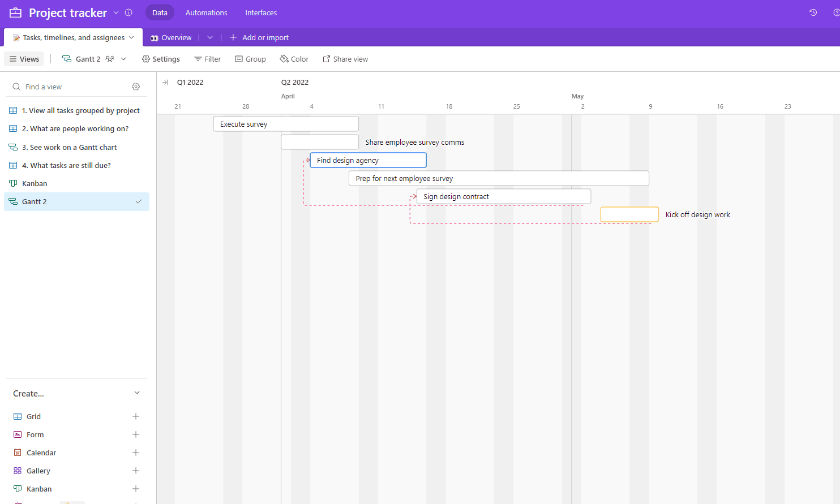
Task: Open the Filter options
Action: coord(207,59)
